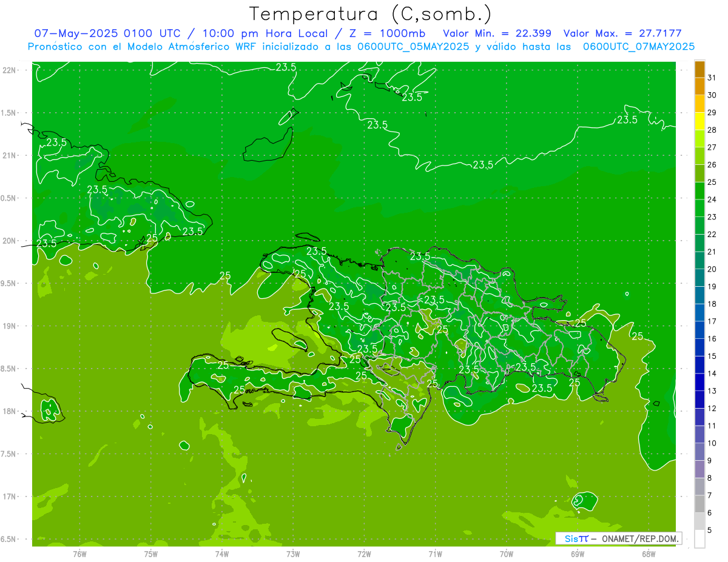Click the "Z = 1000mb" level text
Viewport: 728px width, 562px height.
click(387, 33)
